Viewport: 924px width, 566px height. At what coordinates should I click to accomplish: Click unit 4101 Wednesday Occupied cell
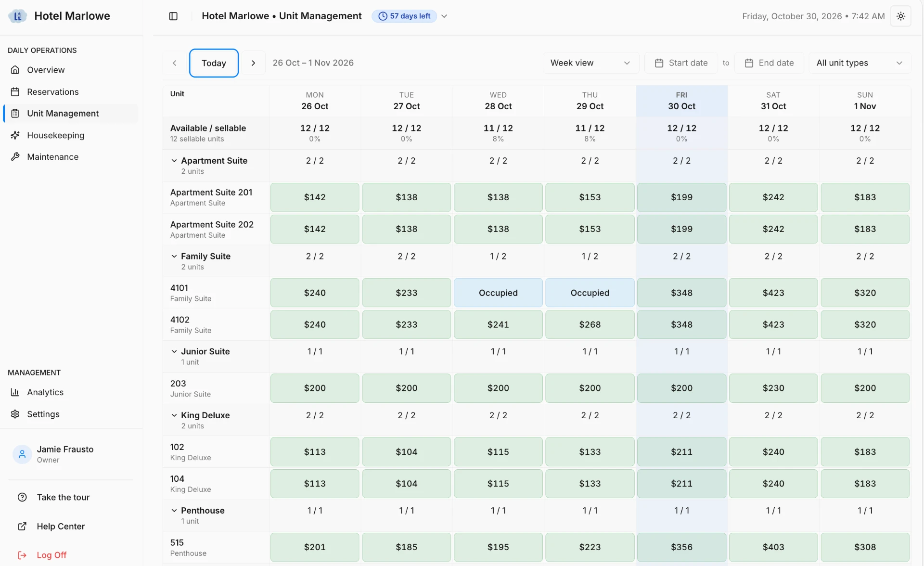pyautogui.click(x=498, y=293)
